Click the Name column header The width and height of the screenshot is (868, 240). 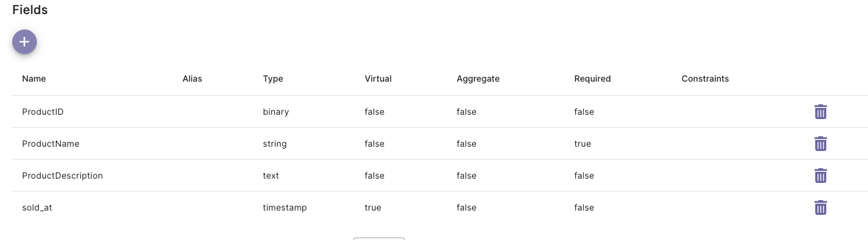[34, 79]
